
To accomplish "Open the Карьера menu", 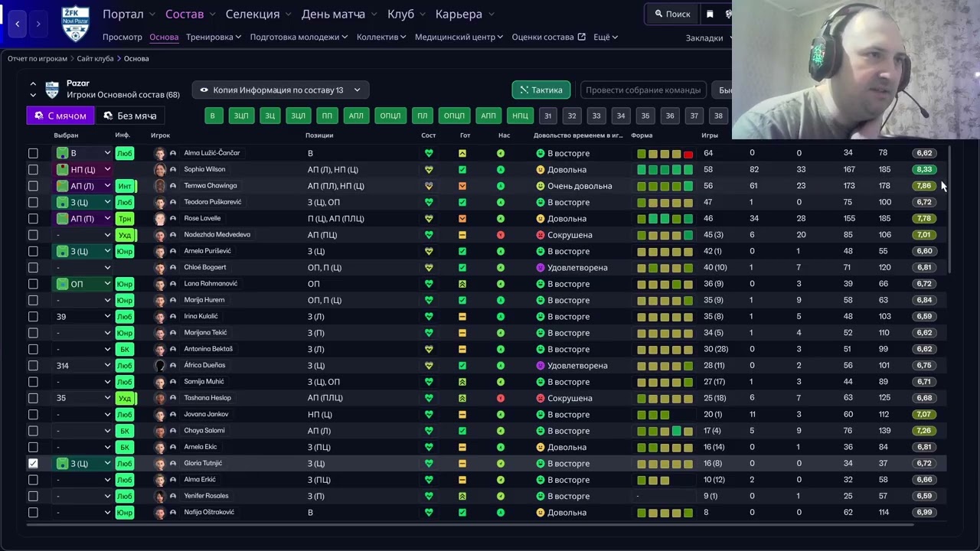I will pyautogui.click(x=465, y=14).
